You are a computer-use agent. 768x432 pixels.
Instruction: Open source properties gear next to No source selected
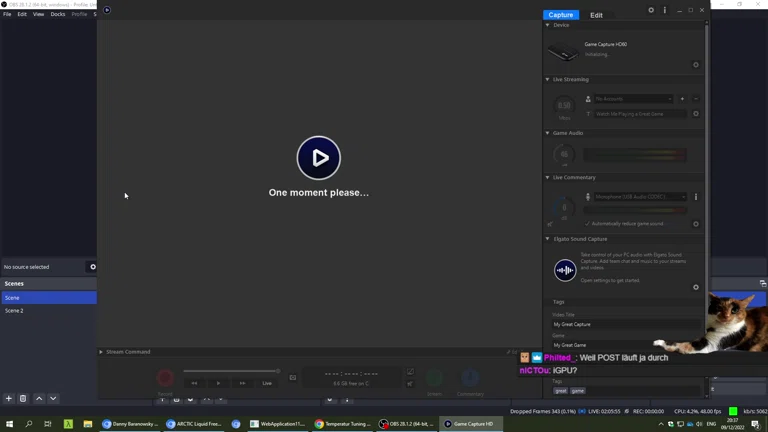click(x=93, y=267)
